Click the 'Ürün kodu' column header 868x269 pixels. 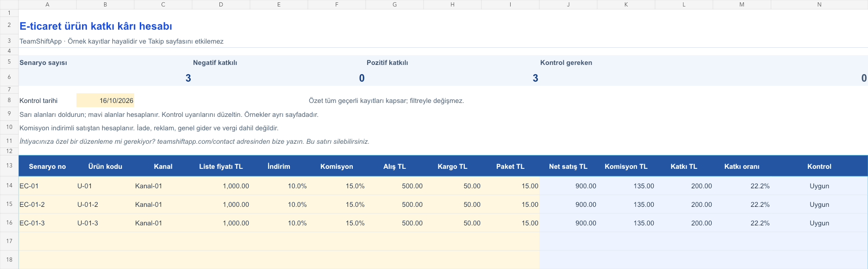pos(105,167)
